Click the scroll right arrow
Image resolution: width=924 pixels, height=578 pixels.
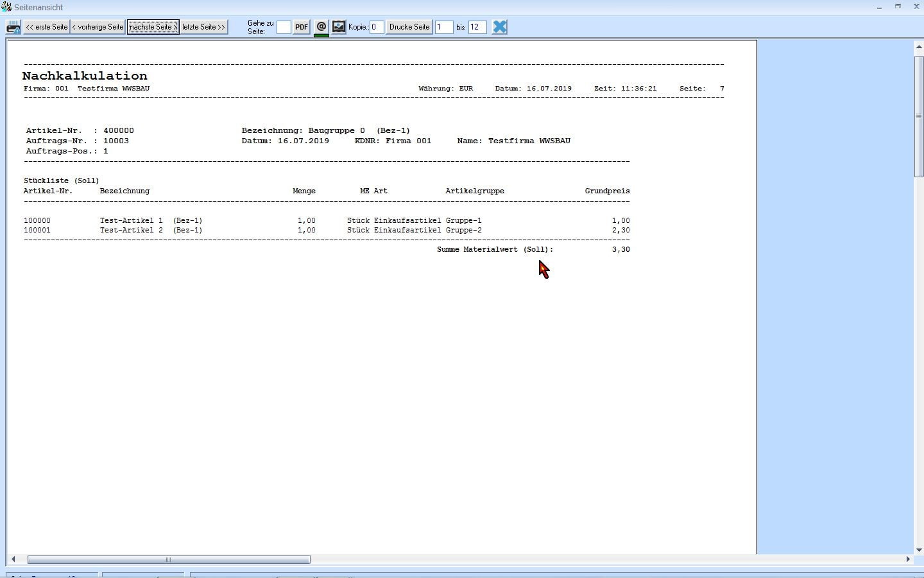pos(908,559)
